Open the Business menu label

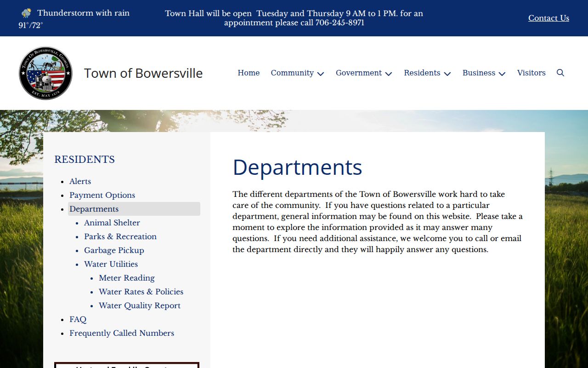point(479,73)
